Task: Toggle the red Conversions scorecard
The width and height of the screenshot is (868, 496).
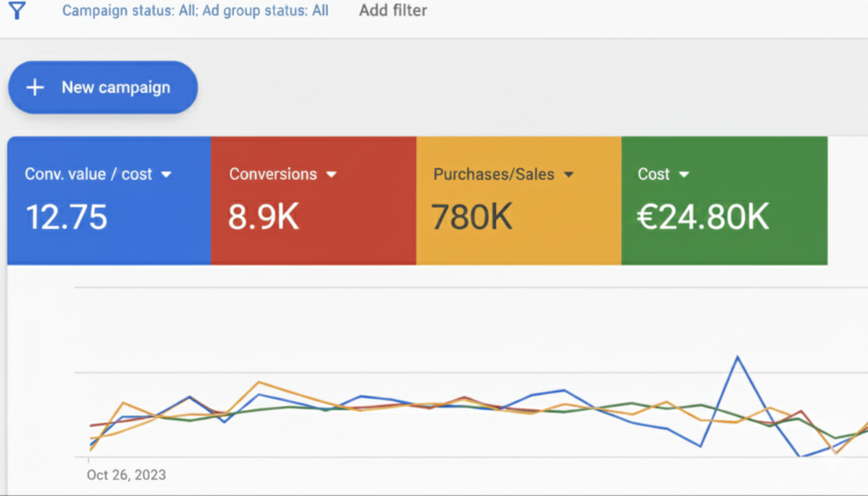Action: click(x=313, y=242)
